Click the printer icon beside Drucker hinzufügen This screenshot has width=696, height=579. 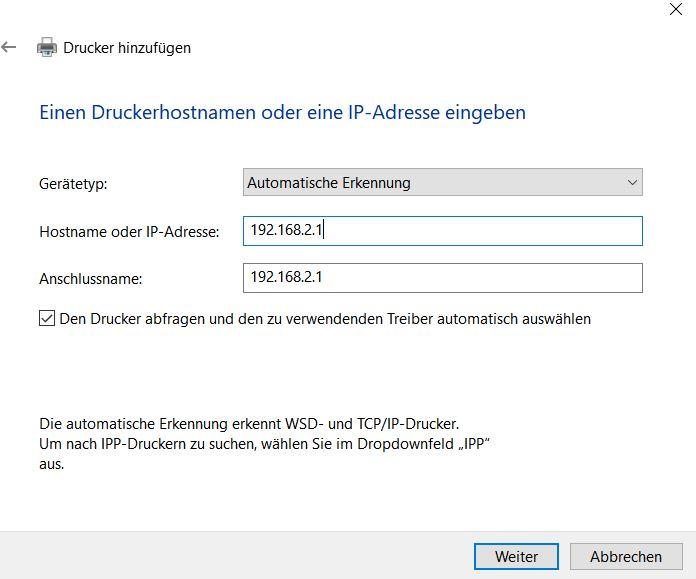(47, 47)
